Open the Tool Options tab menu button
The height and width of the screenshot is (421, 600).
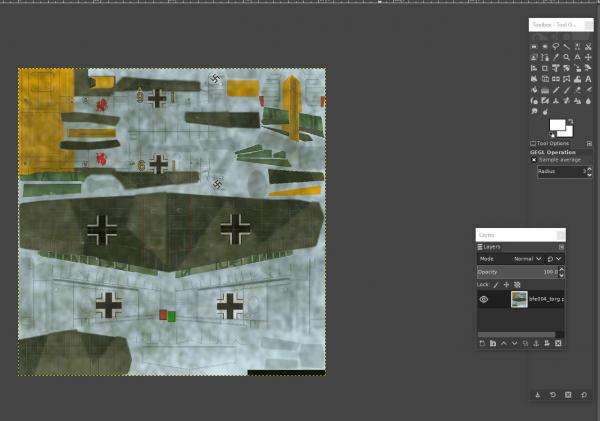click(x=589, y=144)
